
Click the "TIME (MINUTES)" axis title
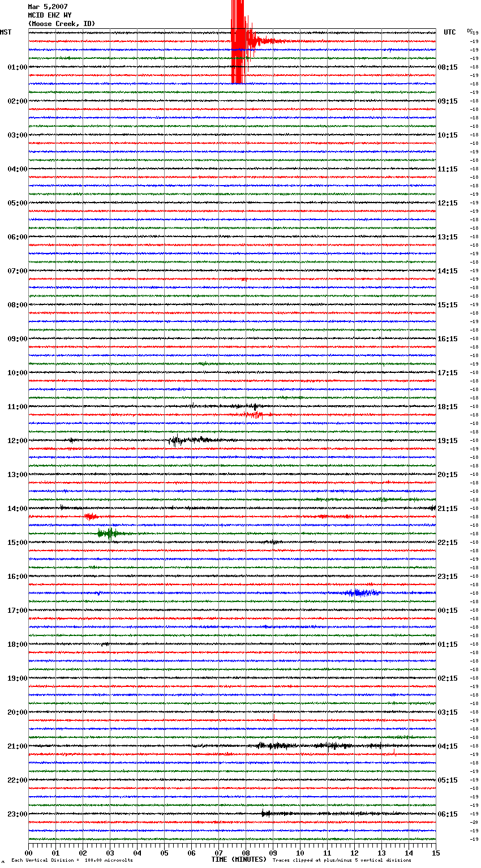(239, 860)
